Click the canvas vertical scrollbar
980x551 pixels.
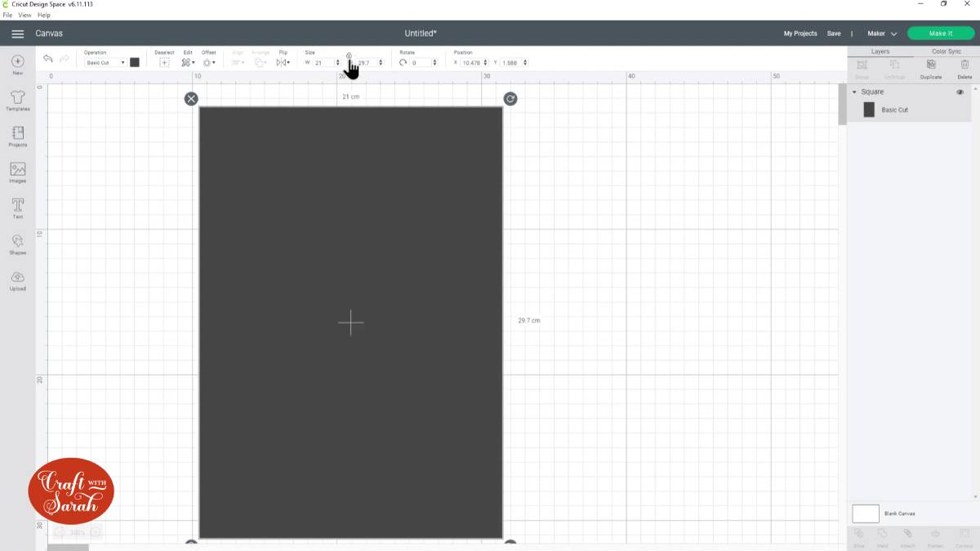(843, 104)
